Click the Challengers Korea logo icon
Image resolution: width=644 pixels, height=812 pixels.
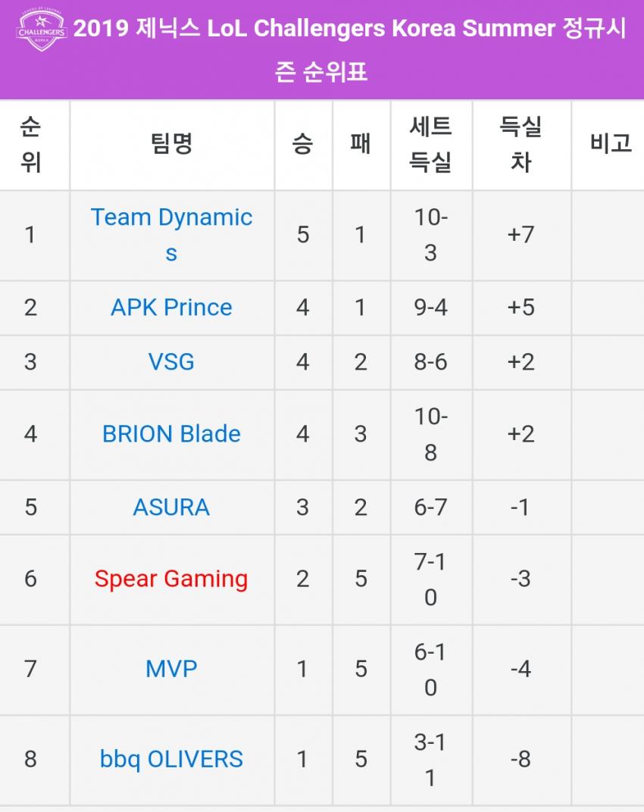point(42,30)
